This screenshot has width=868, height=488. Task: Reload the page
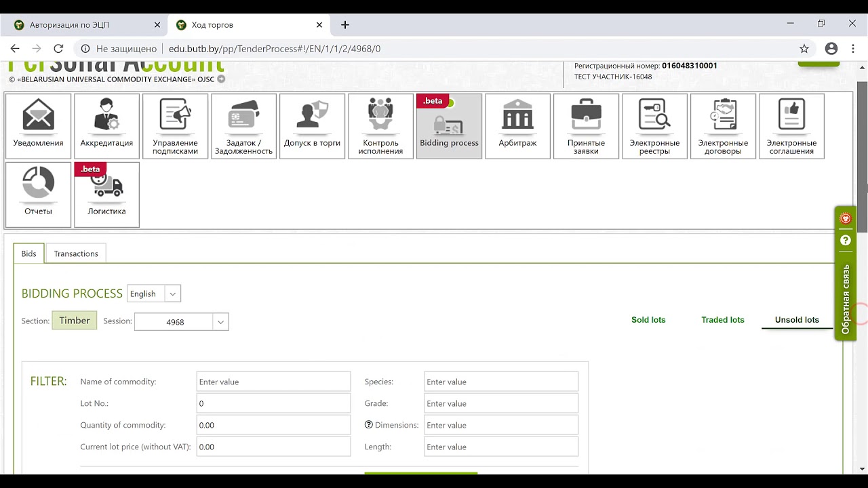click(x=58, y=49)
